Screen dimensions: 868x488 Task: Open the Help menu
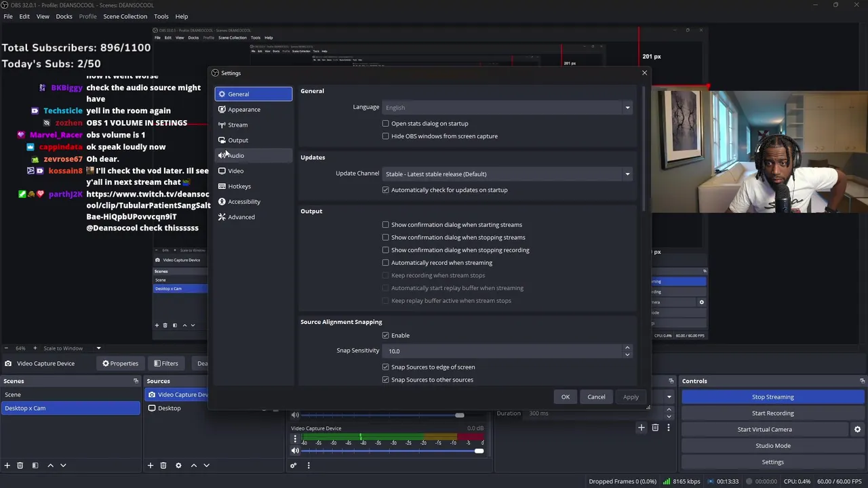click(x=182, y=16)
